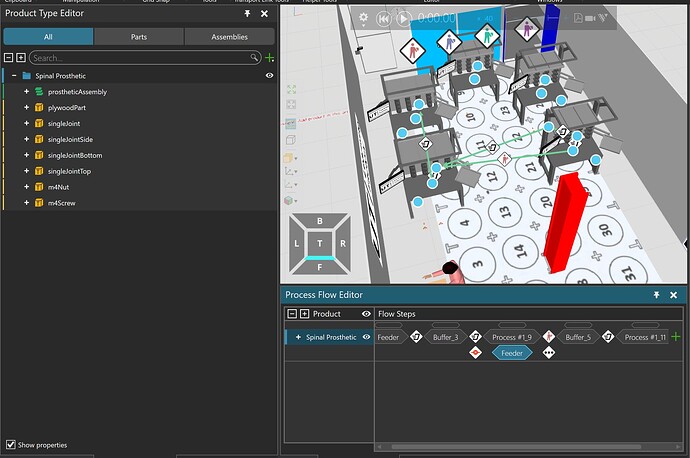Select the blue human resource diamond
690x458 pixels.
449,42
